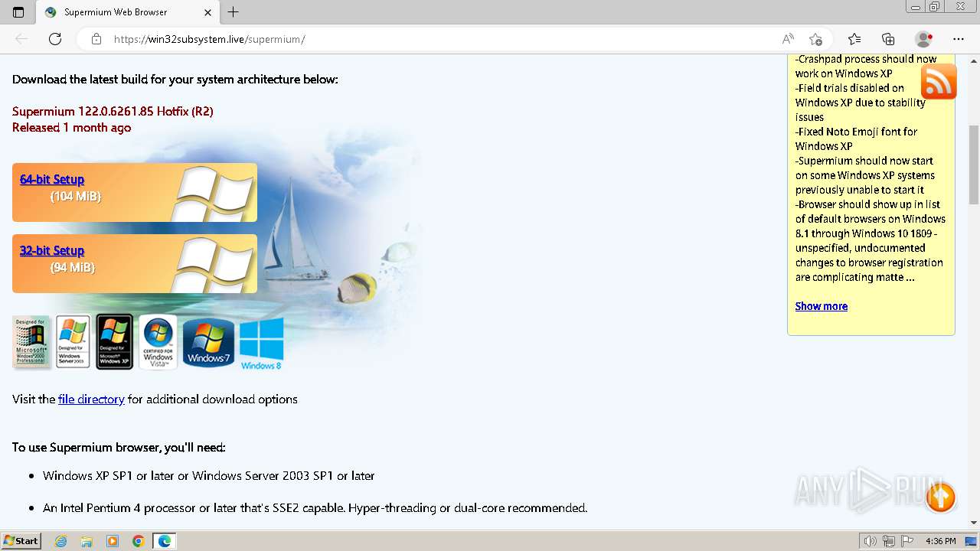
Task: Click the system clock 4:36 PM
Action: click(x=940, y=541)
